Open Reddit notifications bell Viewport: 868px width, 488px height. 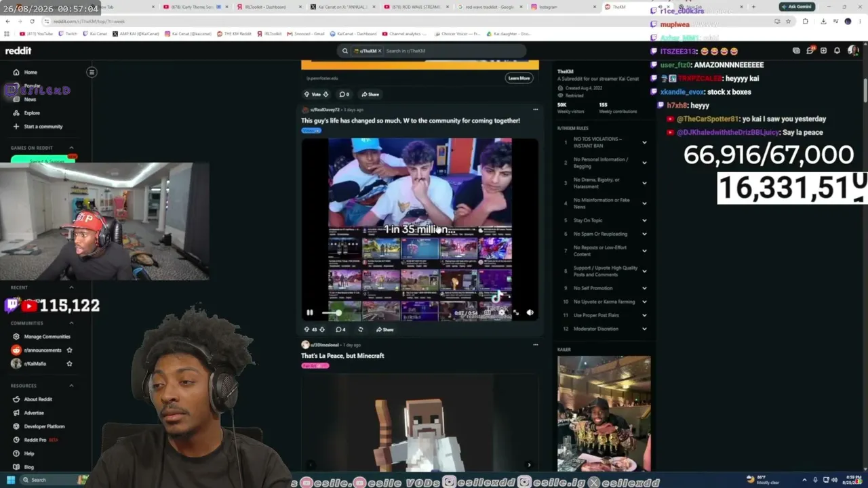tap(837, 51)
